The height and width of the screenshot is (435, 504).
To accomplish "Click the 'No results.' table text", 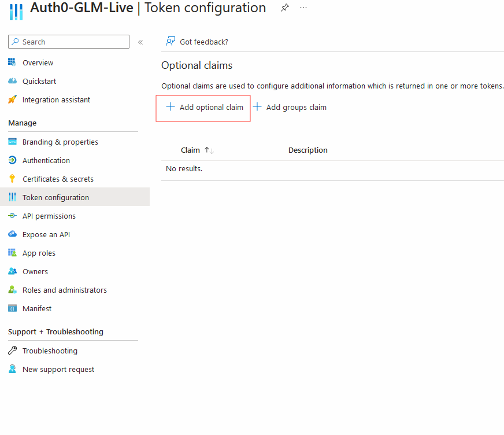I will click(184, 168).
